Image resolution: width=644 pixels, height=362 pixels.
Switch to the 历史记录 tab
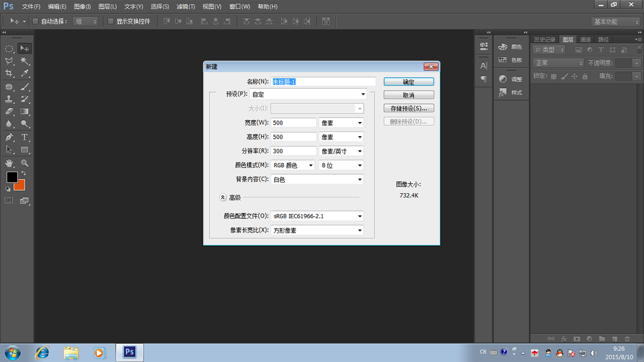click(544, 39)
